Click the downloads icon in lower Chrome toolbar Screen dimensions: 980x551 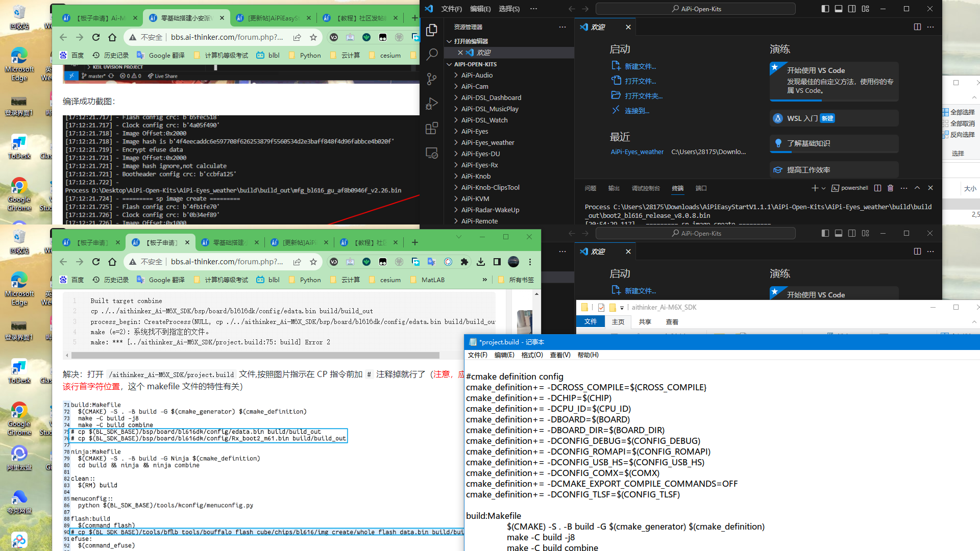(x=481, y=262)
